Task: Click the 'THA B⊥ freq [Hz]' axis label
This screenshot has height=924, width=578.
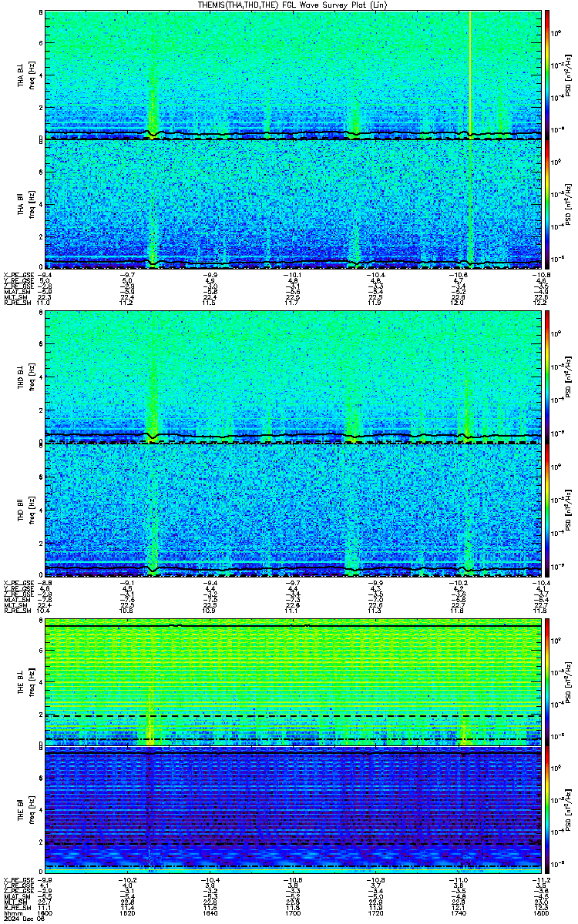Action: pos(25,75)
